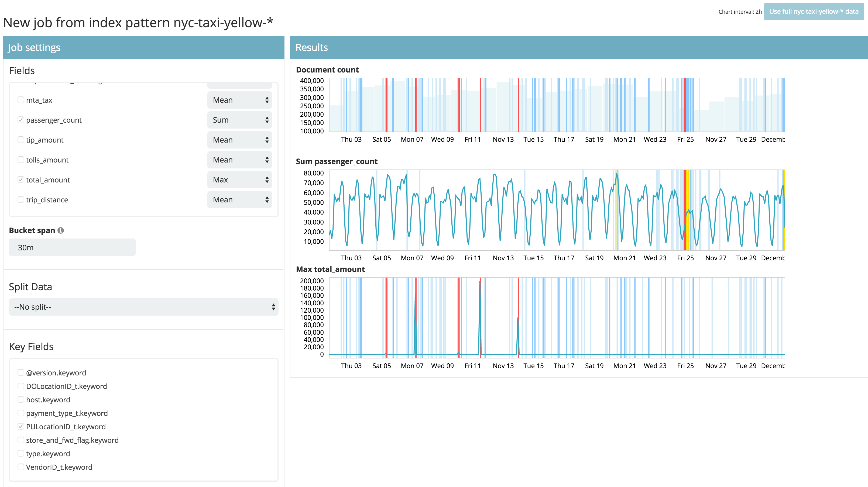Expand the Split Data No split dropdown
The width and height of the screenshot is (868, 487).
[143, 307]
